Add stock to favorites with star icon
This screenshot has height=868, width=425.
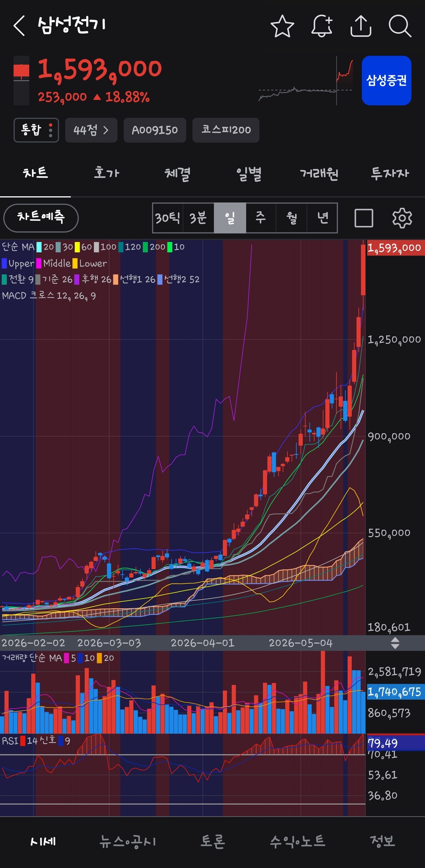click(x=282, y=26)
